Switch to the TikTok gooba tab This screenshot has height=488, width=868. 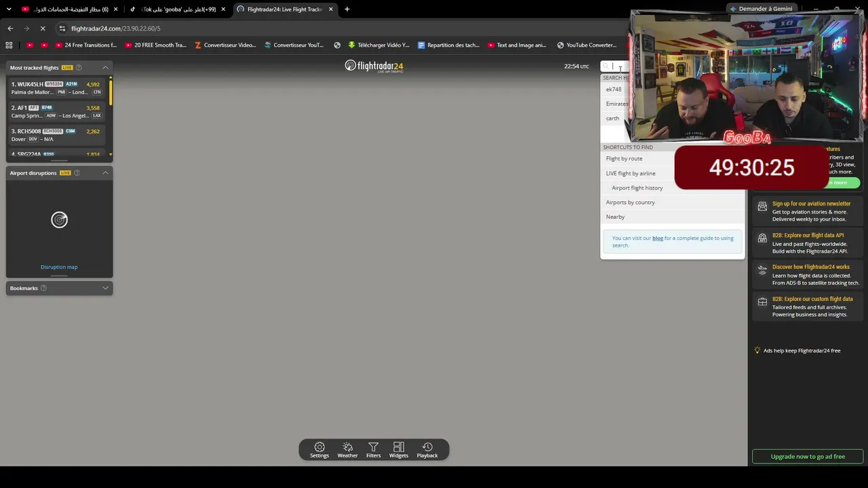pyautogui.click(x=178, y=9)
